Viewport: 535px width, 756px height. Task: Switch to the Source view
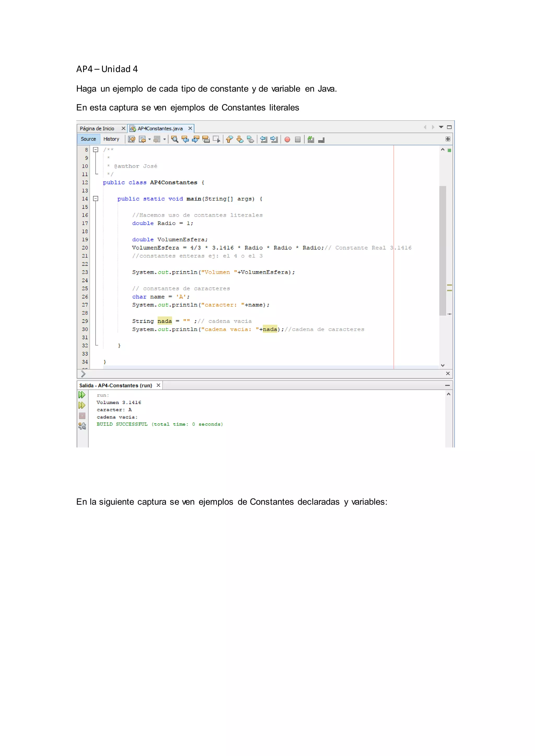click(x=88, y=139)
